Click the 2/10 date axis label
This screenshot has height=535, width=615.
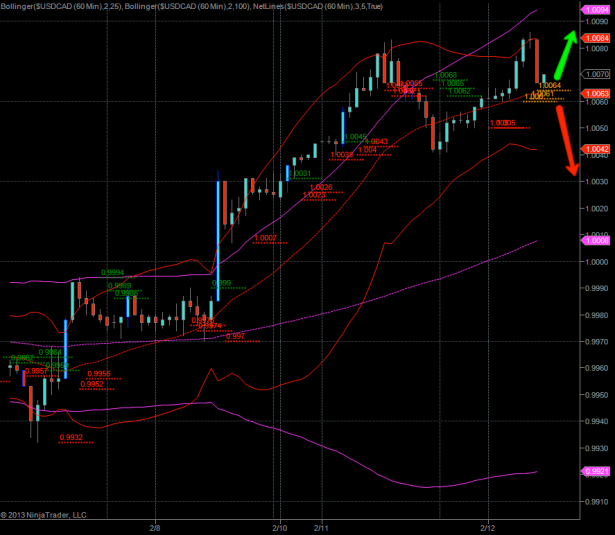click(279, 526)
